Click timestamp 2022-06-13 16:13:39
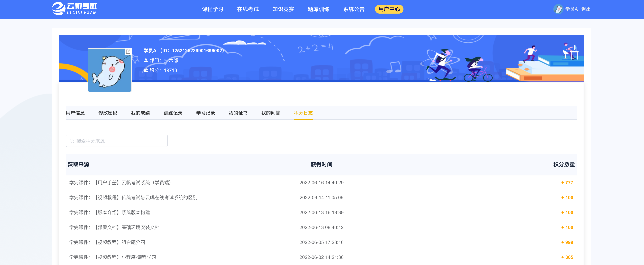 [x=321, y=213]
